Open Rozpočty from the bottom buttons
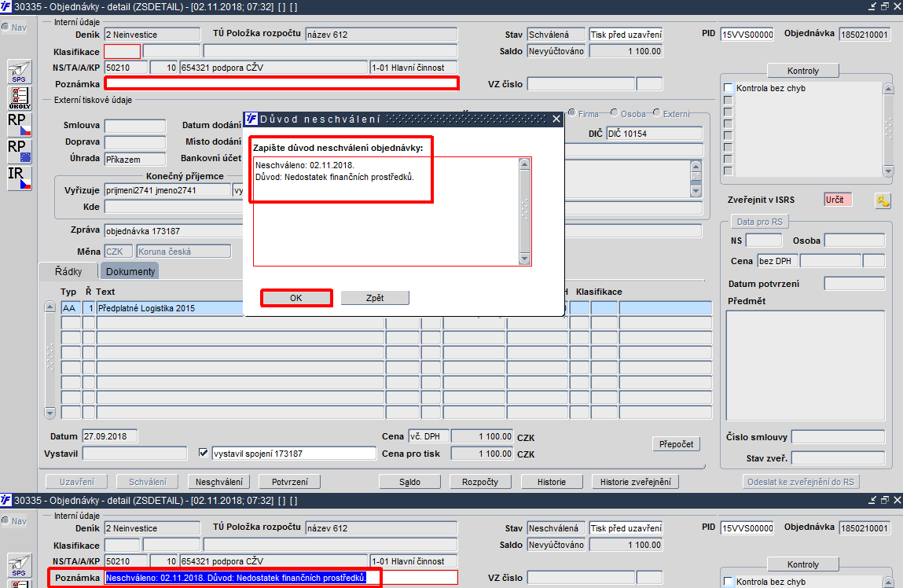This screenshot has height=588, width=903. click(x=480, y=482)
